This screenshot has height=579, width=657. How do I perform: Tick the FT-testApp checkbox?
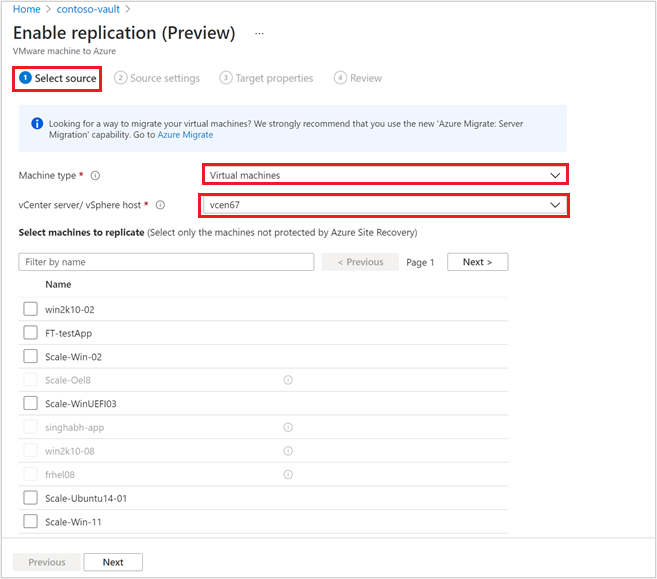[x=30, y=333]
